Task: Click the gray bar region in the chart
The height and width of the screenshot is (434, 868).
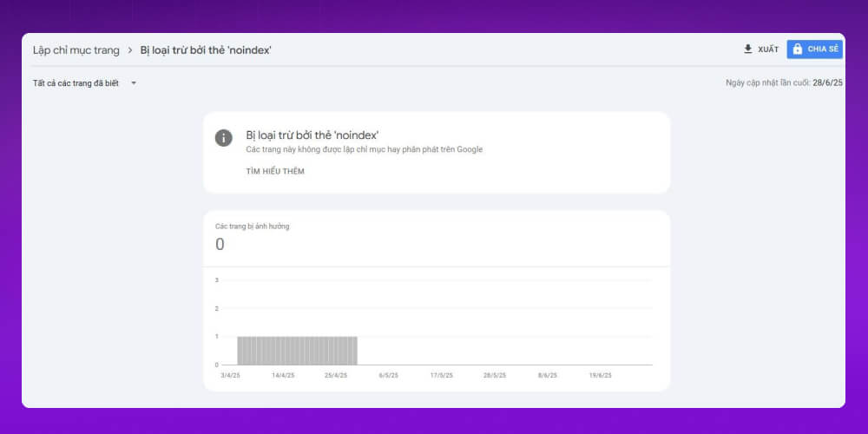Action: point(297,350)
